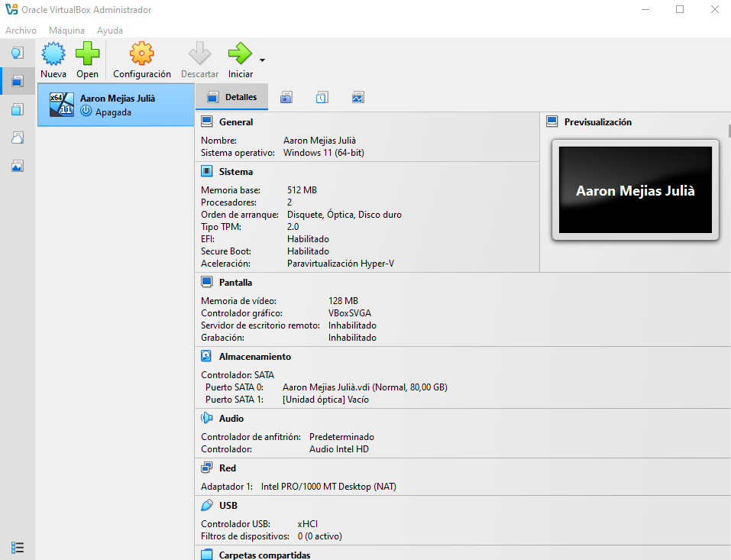Click the Previsualización preview thumbnail
This screenshot has height=560, width=731.
point(635,190)
